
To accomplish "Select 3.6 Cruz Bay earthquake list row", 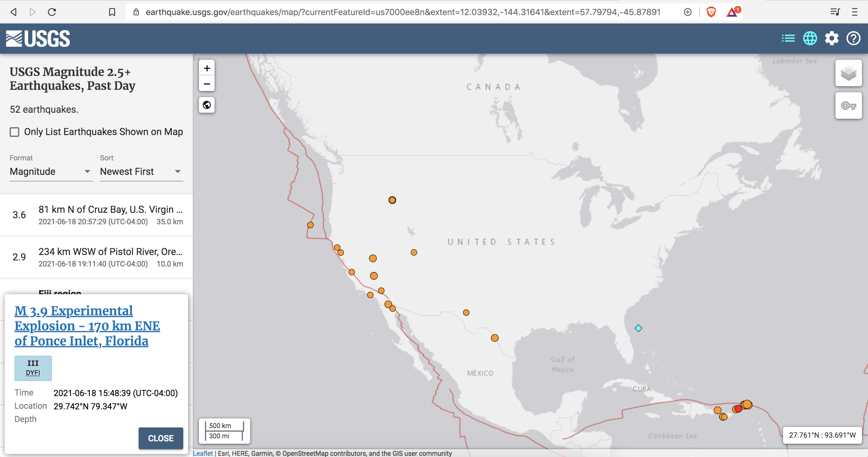I will click(x=96, y=215).
